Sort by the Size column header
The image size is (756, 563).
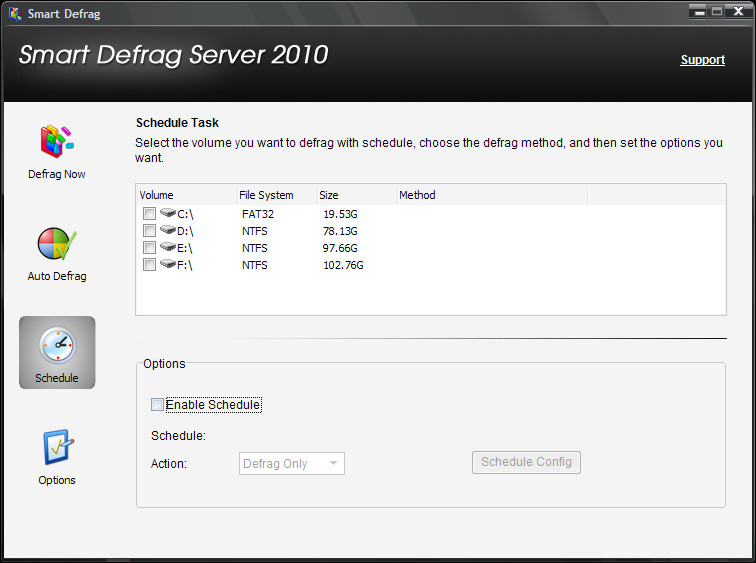[x=357, y=195]
